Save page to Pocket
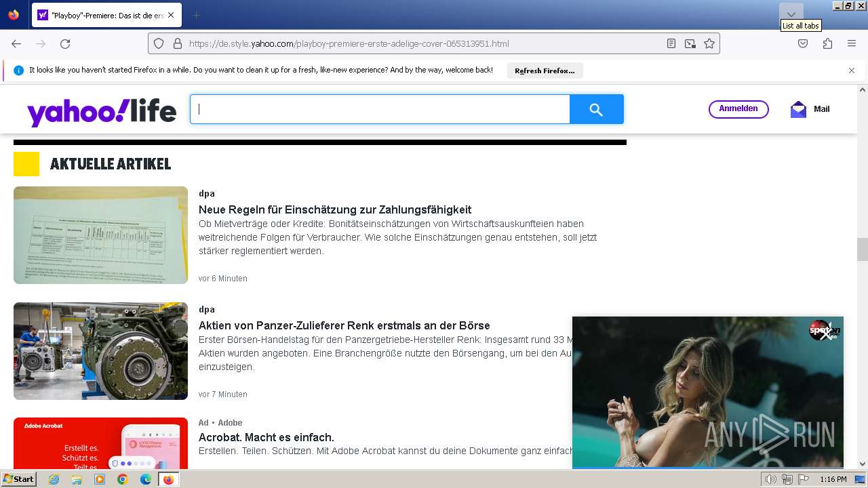The height and width of the screenshot is (488, 868). (803, 43)
